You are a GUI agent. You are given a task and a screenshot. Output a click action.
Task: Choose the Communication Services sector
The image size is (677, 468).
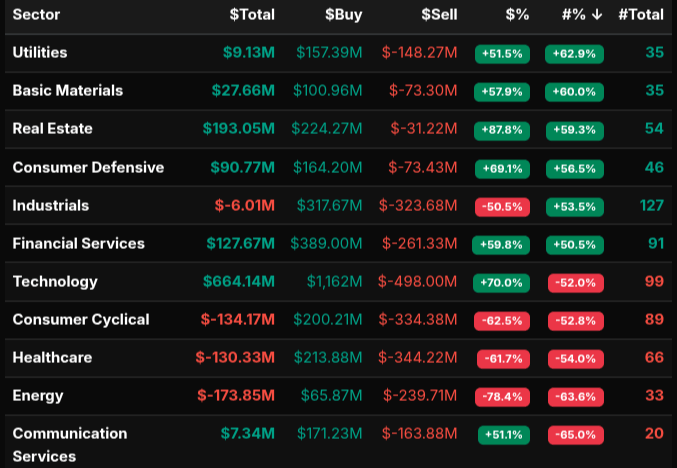point(69,444)
